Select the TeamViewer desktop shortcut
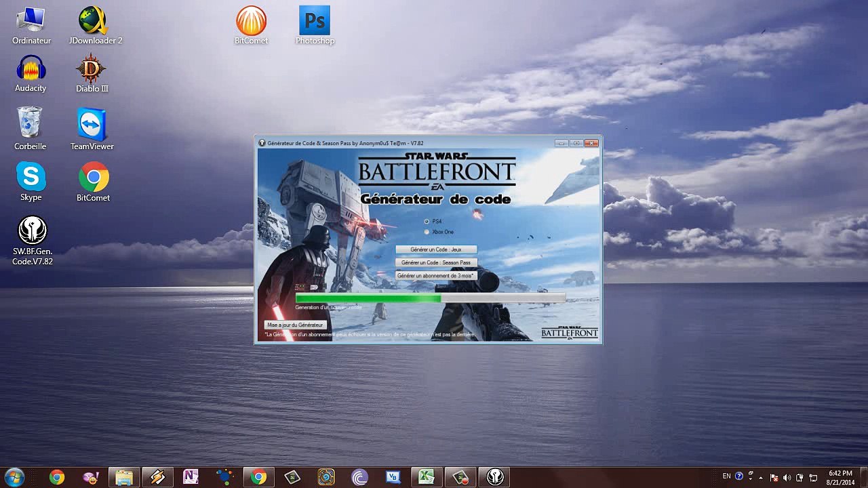868x488 pixels. pyautogui.click(x=92, y=130)
